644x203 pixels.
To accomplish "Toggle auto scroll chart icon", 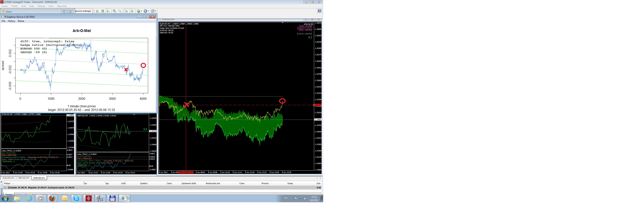I will click(127, 11).
